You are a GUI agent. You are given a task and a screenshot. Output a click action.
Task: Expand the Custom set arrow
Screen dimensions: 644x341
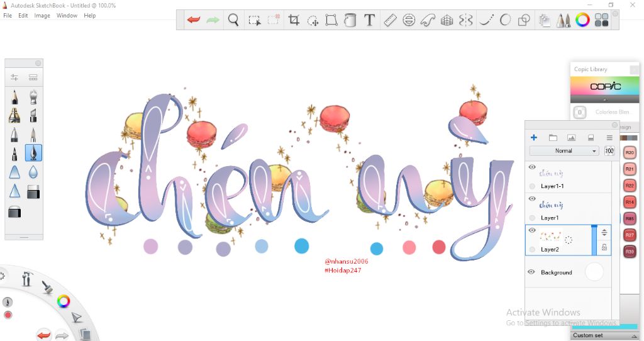point(634,336)
